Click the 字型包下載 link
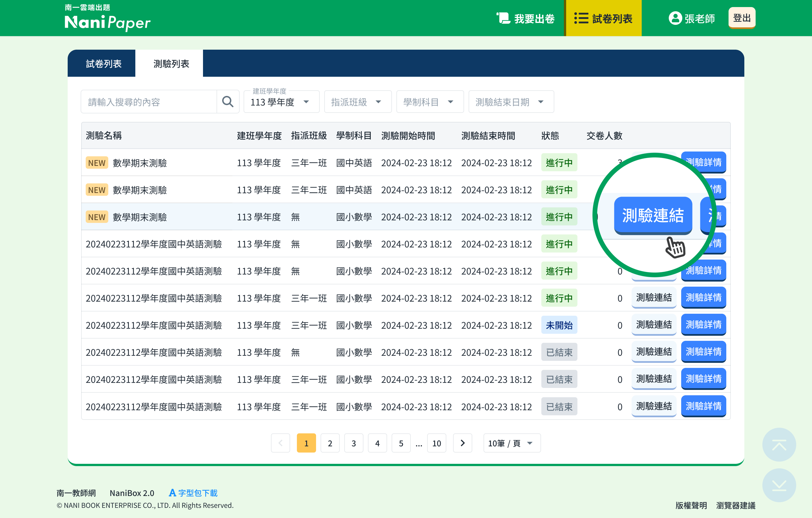Image resolution: width=812 pixels, height=518 pixels. pos(193,493)
